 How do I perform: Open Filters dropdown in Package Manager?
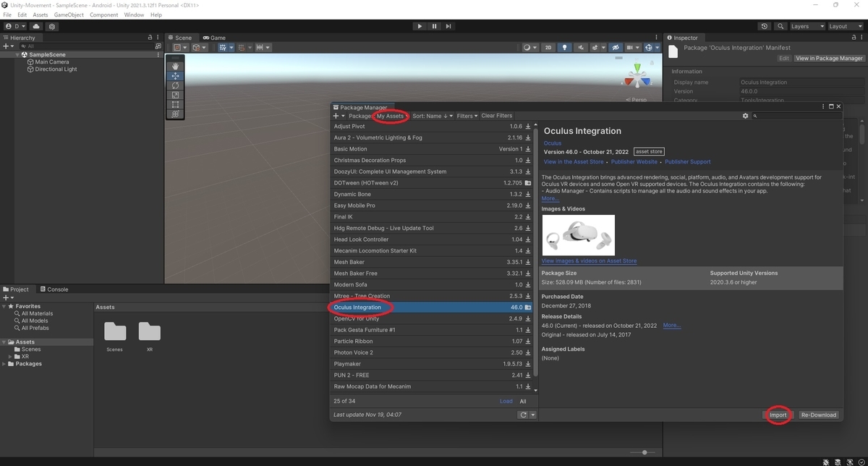[x=467, y=116]
